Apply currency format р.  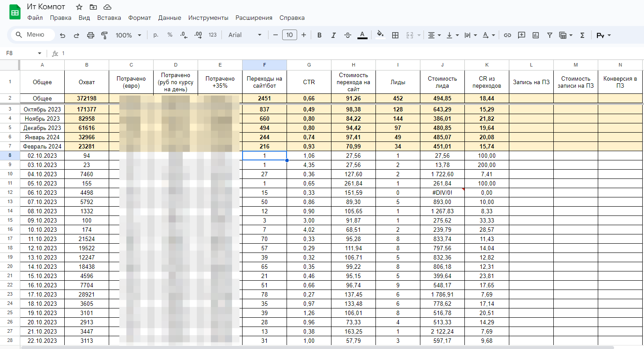click(156, 35)
